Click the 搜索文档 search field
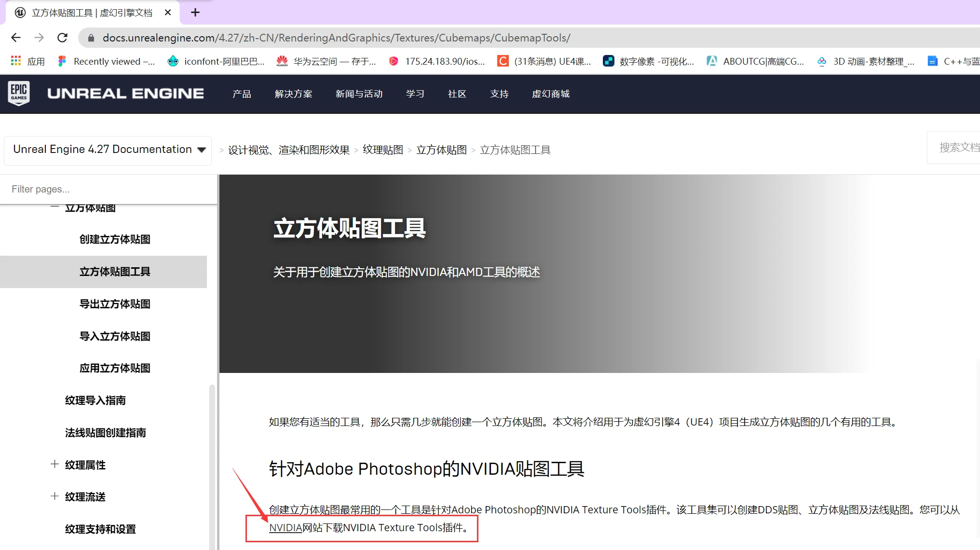The height and width of the screenshot is (550, 980). point(953,148)
